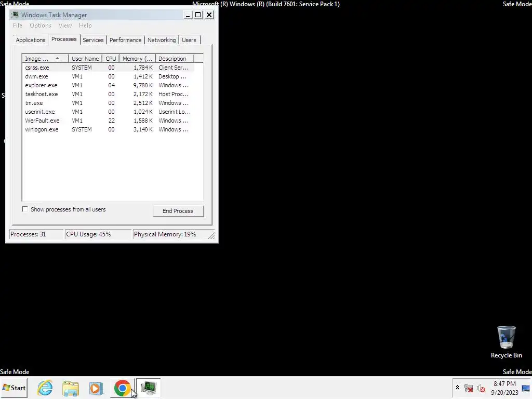Screen dimensions: 532x399
Task: Click the 3,140 K memory value
Action: coord(143,129)
